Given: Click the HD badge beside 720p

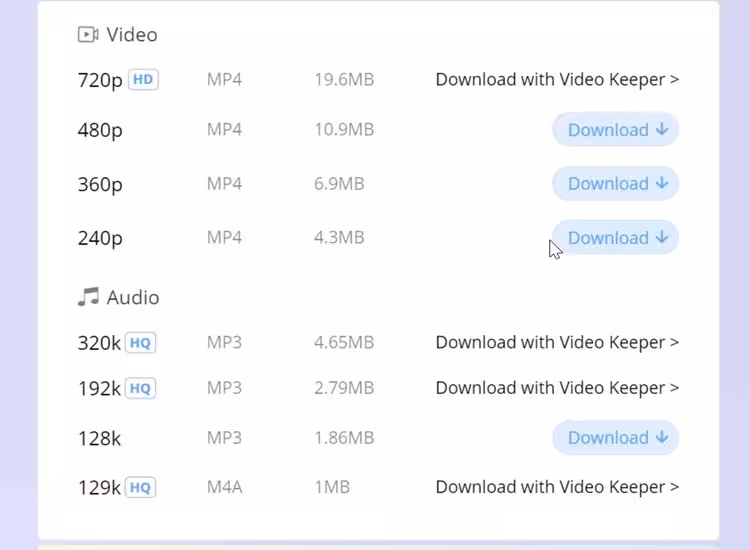Looking at the screenshot, I should click(x=144, y=80).
